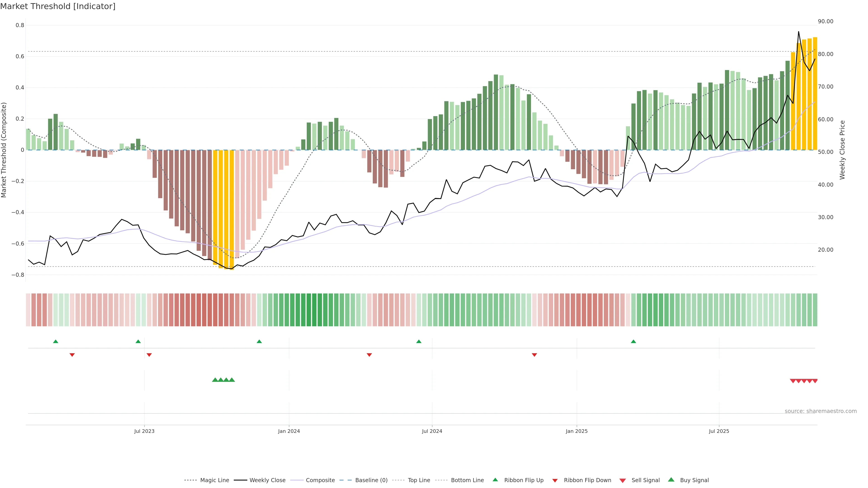The height and width of the screenshot is (488, 868).
Task: Click the source: sharemaestro.com text
Action: (821, 411)
